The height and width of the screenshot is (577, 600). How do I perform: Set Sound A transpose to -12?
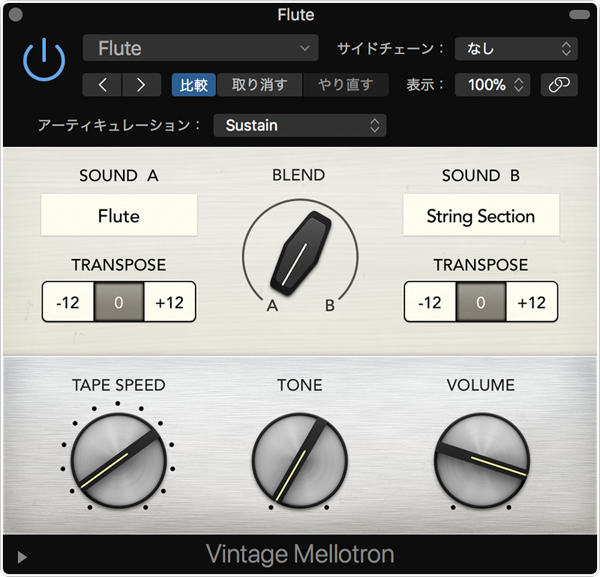pyautogui.click(x=68, y=302)
